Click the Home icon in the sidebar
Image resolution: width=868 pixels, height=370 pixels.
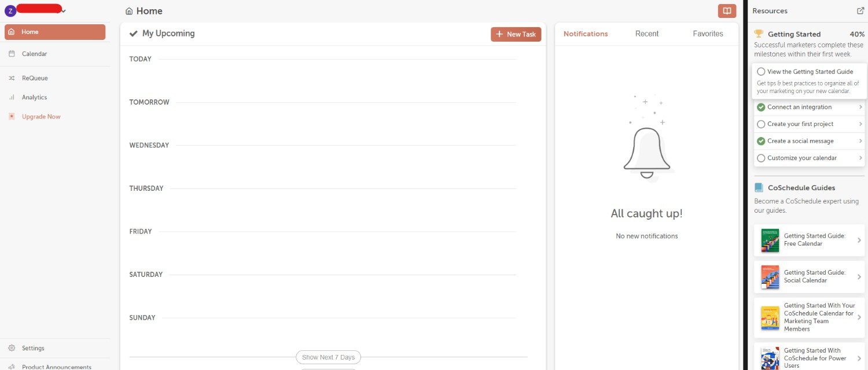[12, 32]
